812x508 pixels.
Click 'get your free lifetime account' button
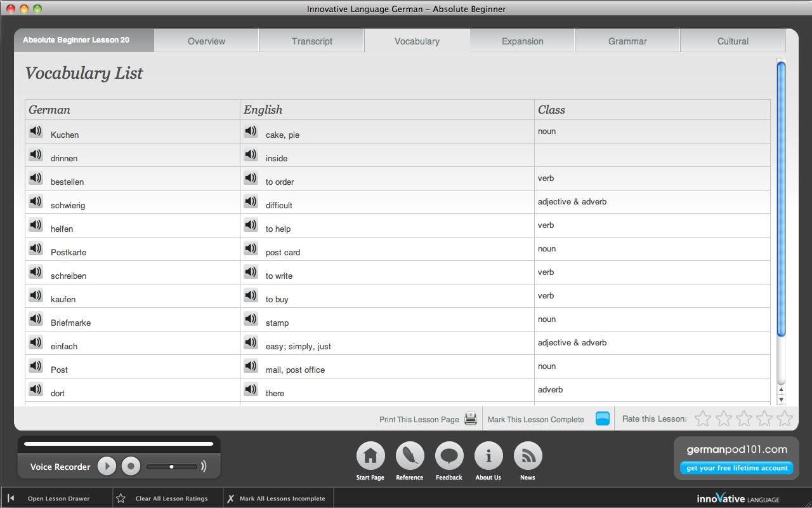tap(737, 468)
